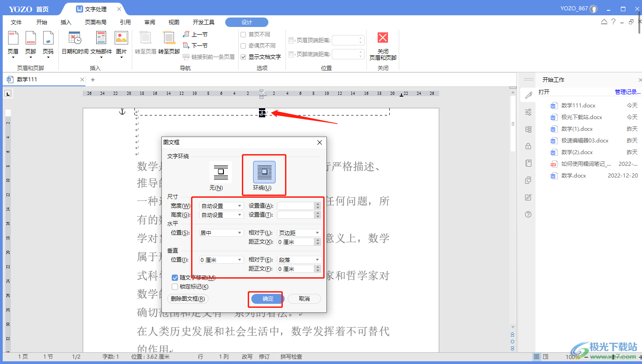Image resolution: width=642 pixels, height=364 pixels.
Task: Open the edit note icon in sidebar
Action: (528, 197)
